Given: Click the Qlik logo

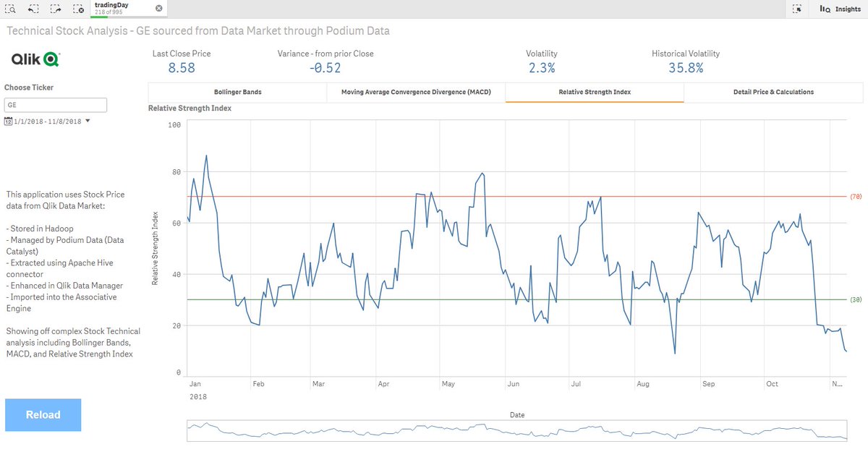Looking at the screenshot, I should point(35,59).
